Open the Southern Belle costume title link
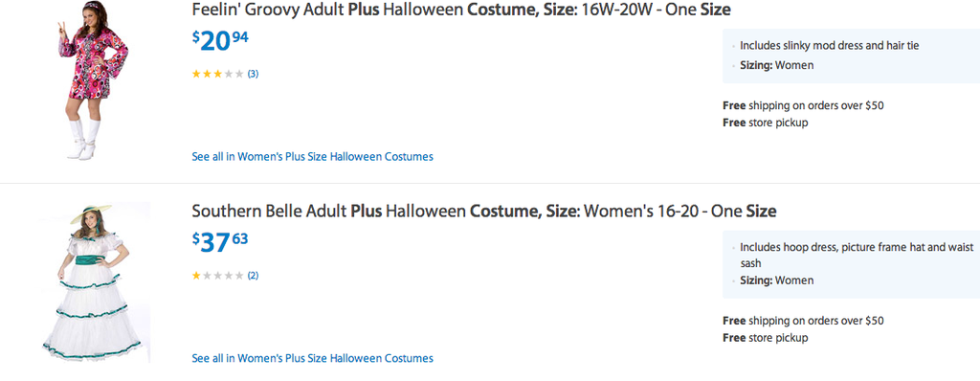 (x=483, y=211)
